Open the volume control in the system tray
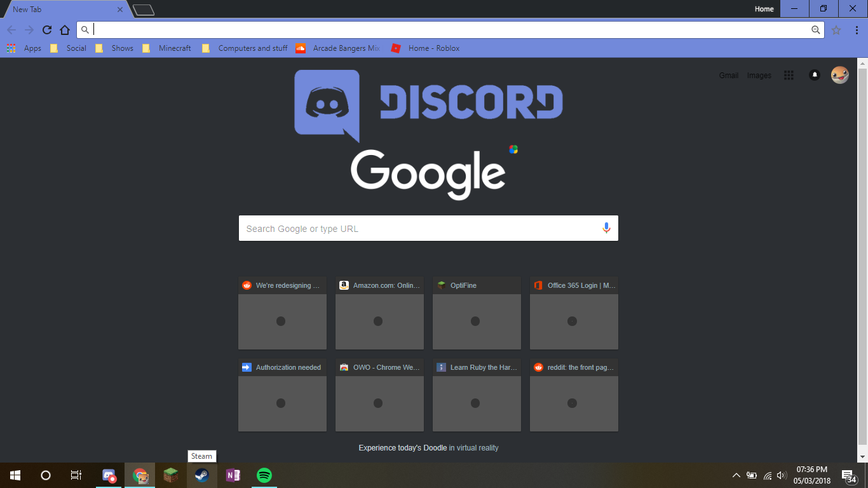Viewport: 868px width, 488px height. point(781,475)
